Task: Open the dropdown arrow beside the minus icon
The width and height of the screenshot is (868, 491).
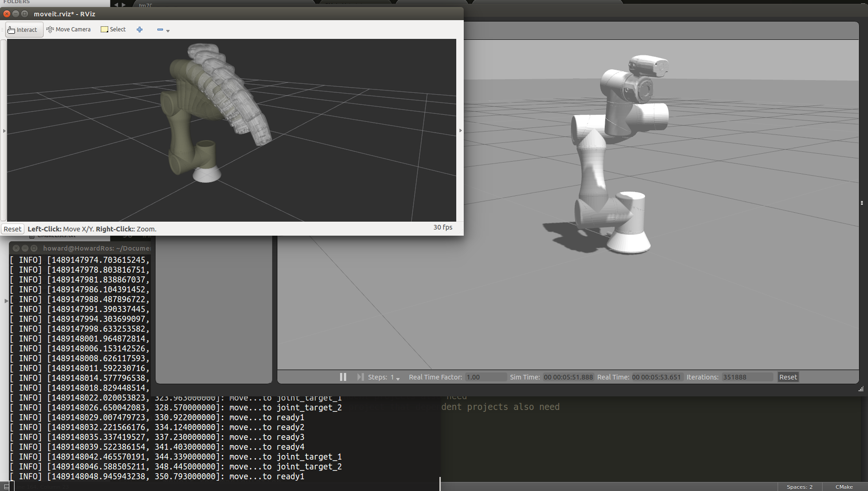Action: (168, 31)
